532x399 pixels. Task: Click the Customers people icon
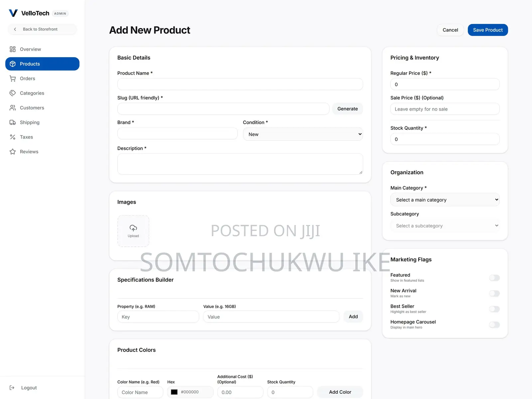click(x=13, y=108)
